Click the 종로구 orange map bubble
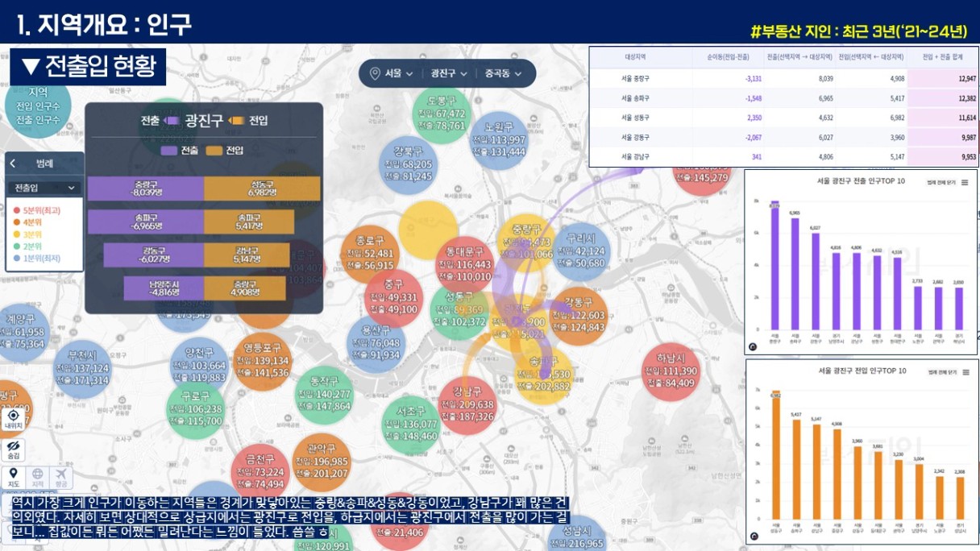 pos(369,253)
